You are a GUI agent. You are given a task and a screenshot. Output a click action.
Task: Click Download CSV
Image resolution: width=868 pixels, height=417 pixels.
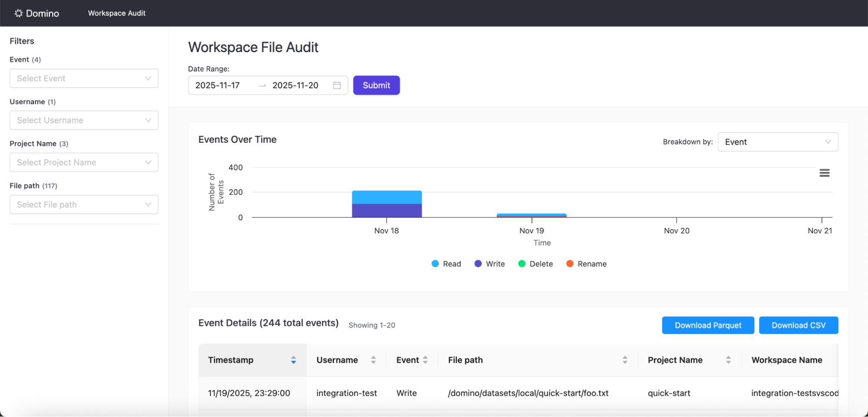(x=798, y=325)
